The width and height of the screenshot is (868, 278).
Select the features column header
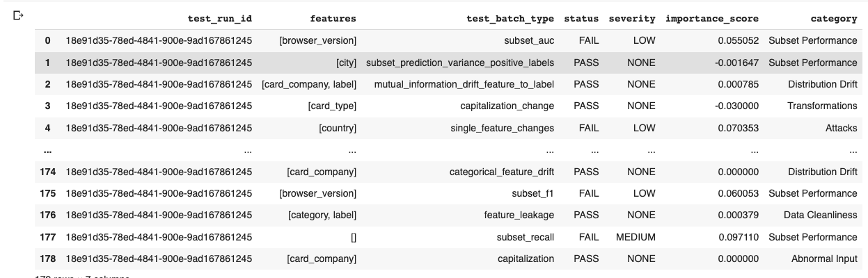pyautogui.click(x=333, y=19)
